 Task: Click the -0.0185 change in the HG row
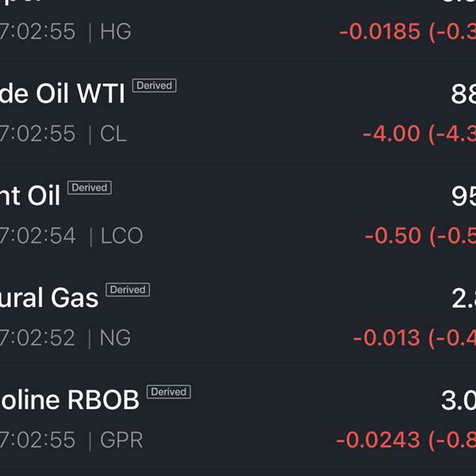pos(380,32)
